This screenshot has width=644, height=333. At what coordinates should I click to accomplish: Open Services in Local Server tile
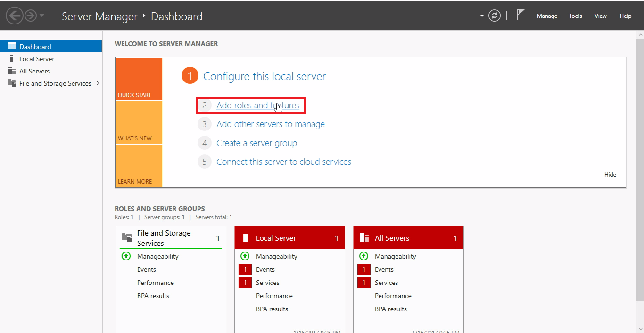click(x=268, y=283)
